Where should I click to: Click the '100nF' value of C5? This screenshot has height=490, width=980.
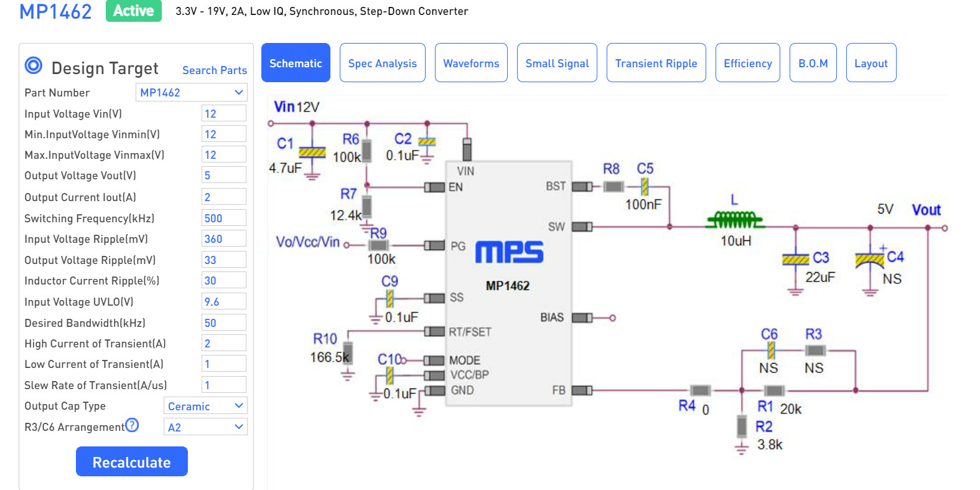(643, 204)
